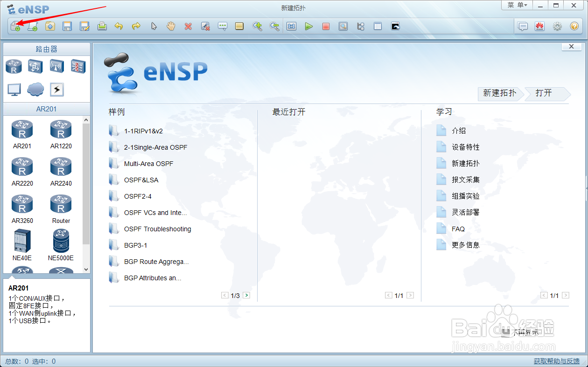Open an existing topology file from toolbar
Image resolution: width=588 pixels, height=367 pixels.
click(50, 26)
